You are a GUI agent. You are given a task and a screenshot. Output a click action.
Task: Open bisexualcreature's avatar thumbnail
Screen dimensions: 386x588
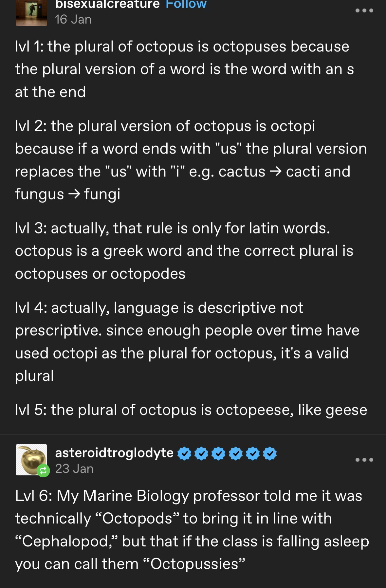point(31,13)
